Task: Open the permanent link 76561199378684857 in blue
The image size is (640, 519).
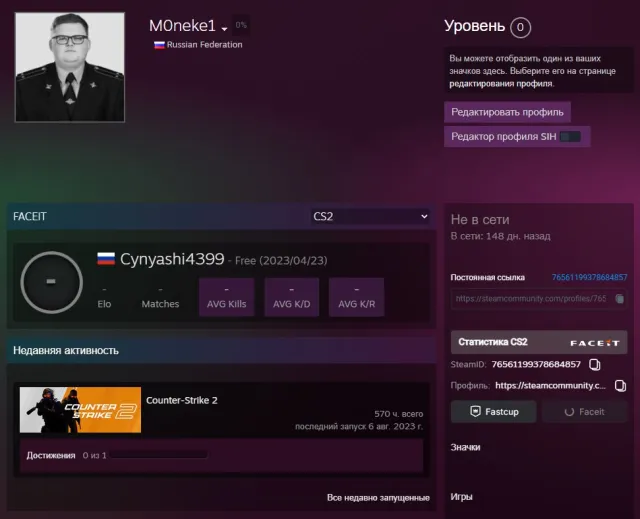Action: [x=589, y=277]
